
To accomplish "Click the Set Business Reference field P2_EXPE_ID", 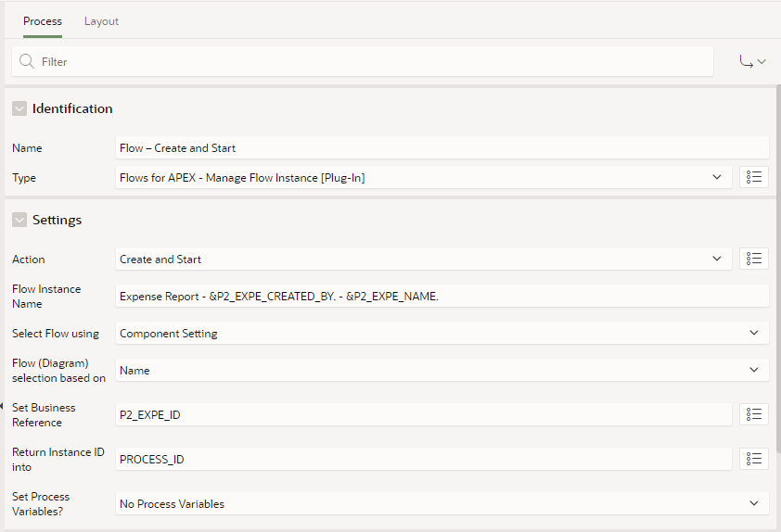I will pyautogui.click(x=423, y=414).
